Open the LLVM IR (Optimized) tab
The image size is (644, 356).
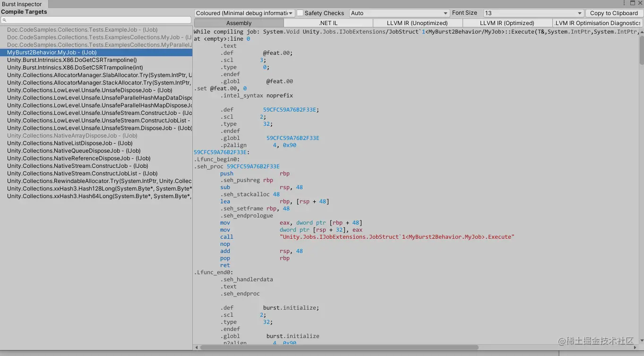(507, 23)
